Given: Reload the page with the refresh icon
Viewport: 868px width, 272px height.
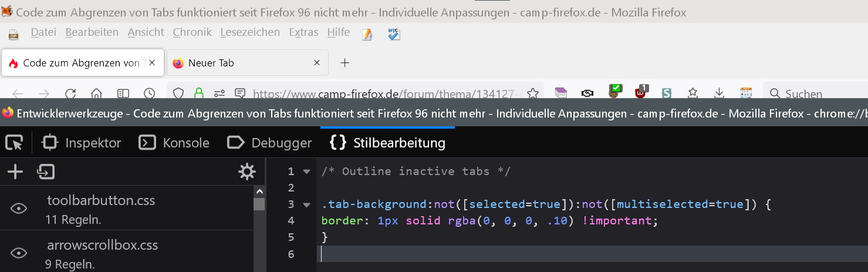Looking at the screenshot, I should pos(70,93).
